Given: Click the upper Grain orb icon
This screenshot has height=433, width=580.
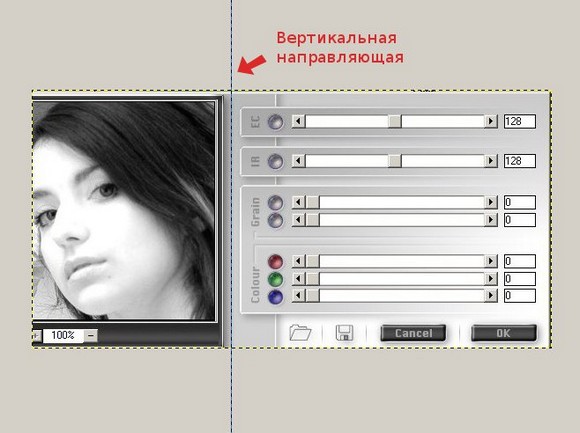Looking at the screenshot, I should [x=275, y=203].
